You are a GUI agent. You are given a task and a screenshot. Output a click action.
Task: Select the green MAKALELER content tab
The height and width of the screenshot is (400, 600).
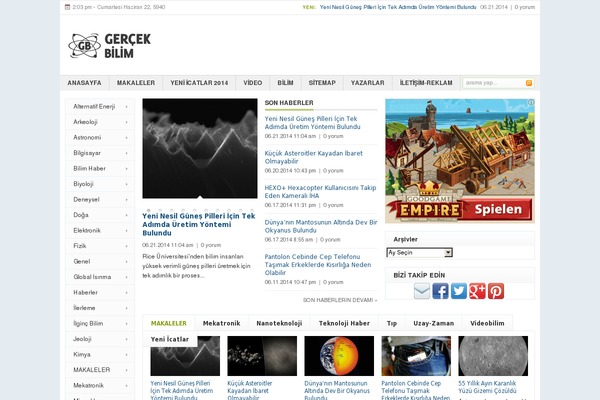coord(169,323)
